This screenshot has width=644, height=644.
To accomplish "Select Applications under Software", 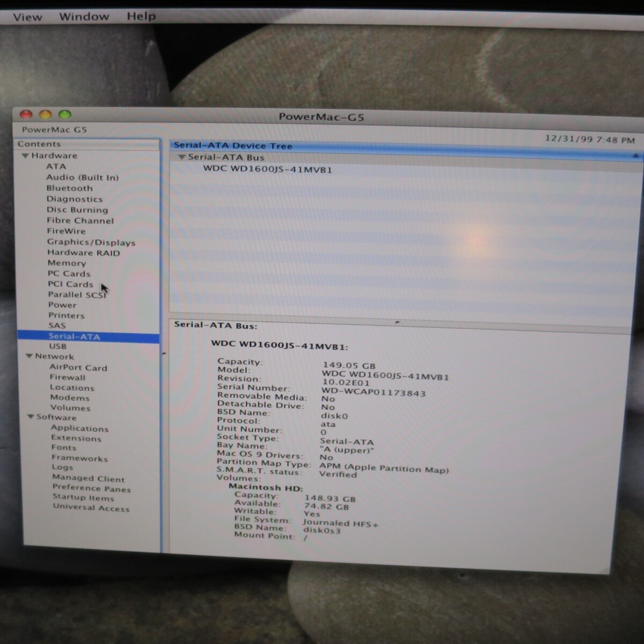I will (79, 428).
